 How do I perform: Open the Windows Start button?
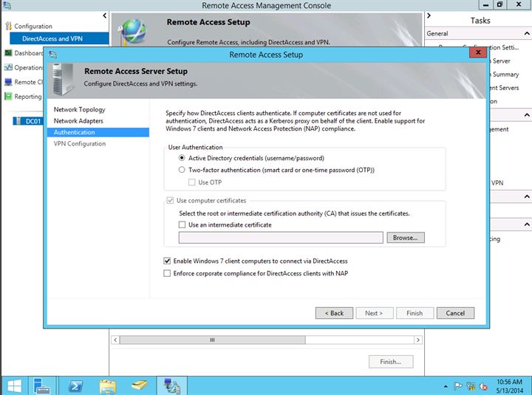coord(14,386)
